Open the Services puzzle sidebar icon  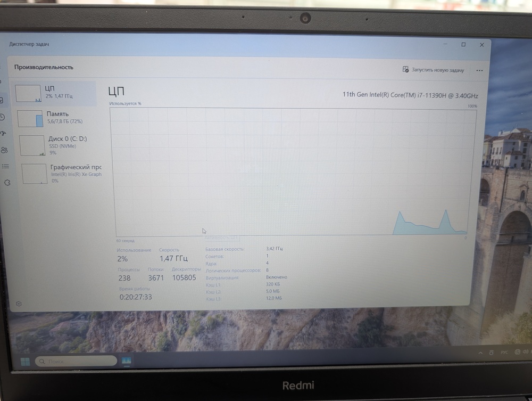coord(7,183)
